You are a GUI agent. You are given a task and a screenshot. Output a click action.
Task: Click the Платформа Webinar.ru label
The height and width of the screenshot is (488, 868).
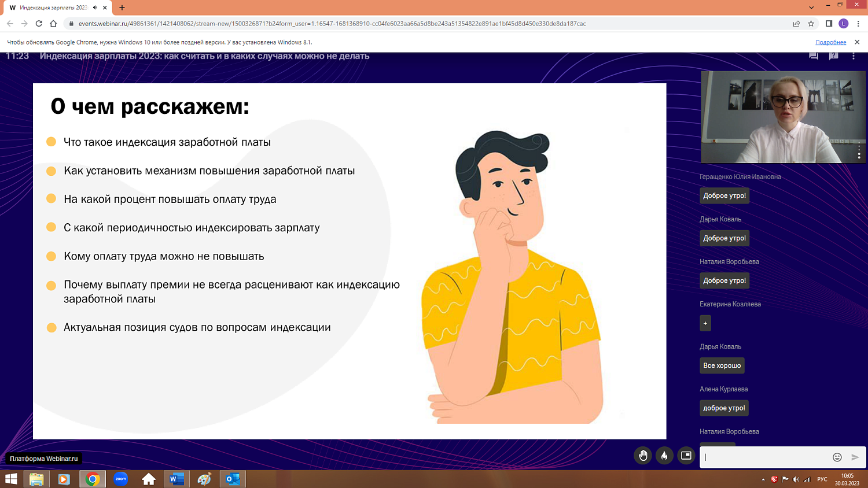click(x=44, y=459)
